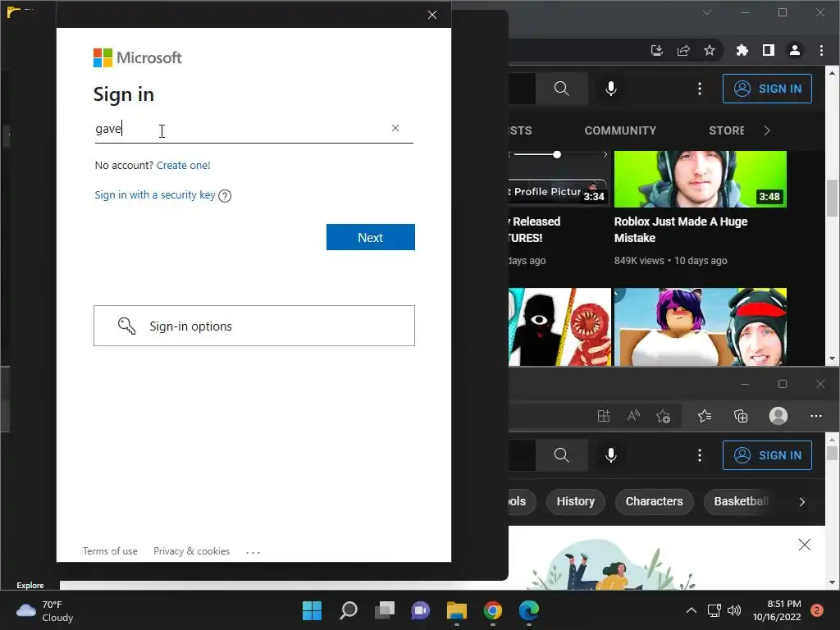Screen dimensions: 840x630
Task: Click Create one! link
Action: [x=183, y=166]
